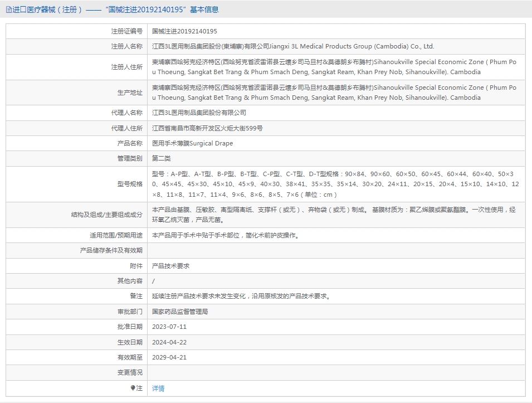Select approving department 国家药品监督管理局

click(x=180, y=312)
